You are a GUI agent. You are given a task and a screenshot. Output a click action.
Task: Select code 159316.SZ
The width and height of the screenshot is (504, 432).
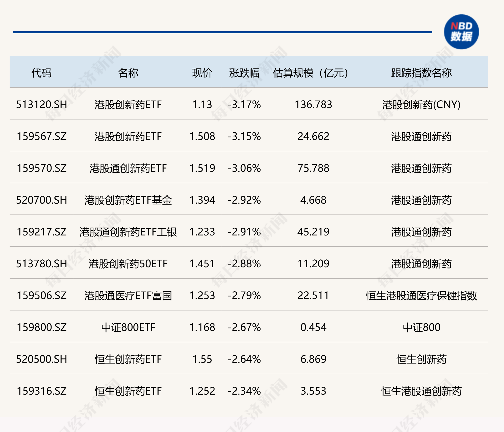pyautogui.click(x=42, y=391)
